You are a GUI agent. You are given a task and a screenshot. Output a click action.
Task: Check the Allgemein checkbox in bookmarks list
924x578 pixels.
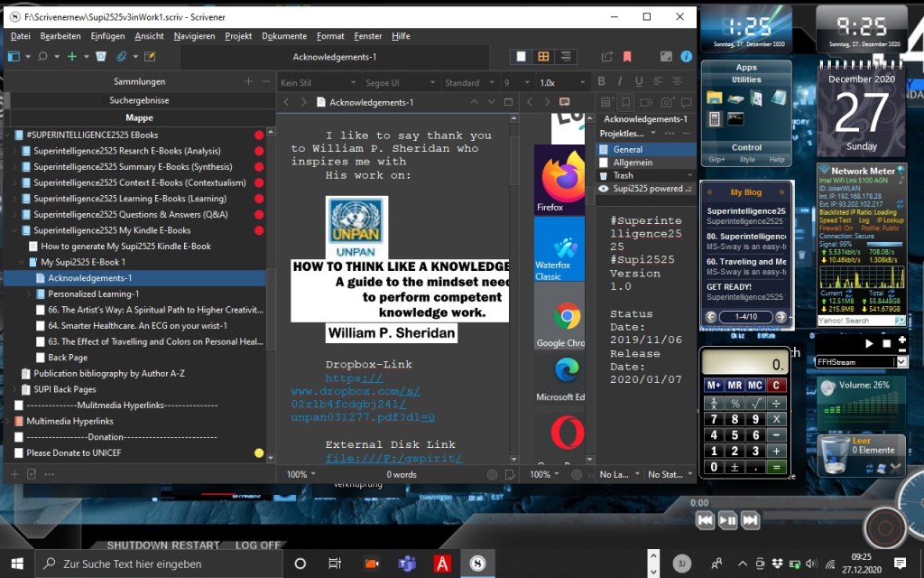pos(605,163)
